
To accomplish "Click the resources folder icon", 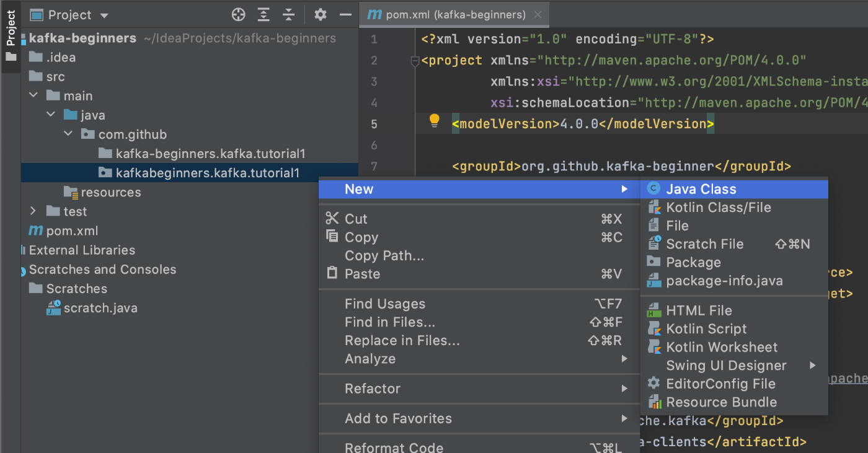I will coord(71,193).
